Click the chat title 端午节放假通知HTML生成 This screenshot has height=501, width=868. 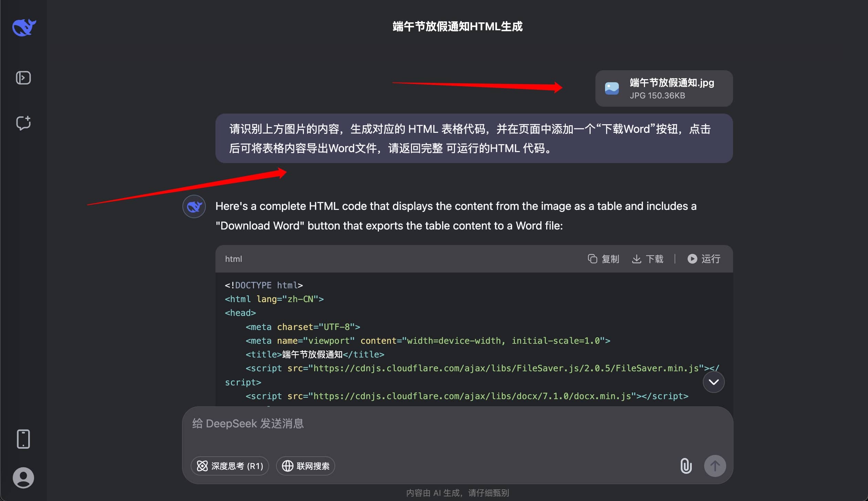coord(457,26)
